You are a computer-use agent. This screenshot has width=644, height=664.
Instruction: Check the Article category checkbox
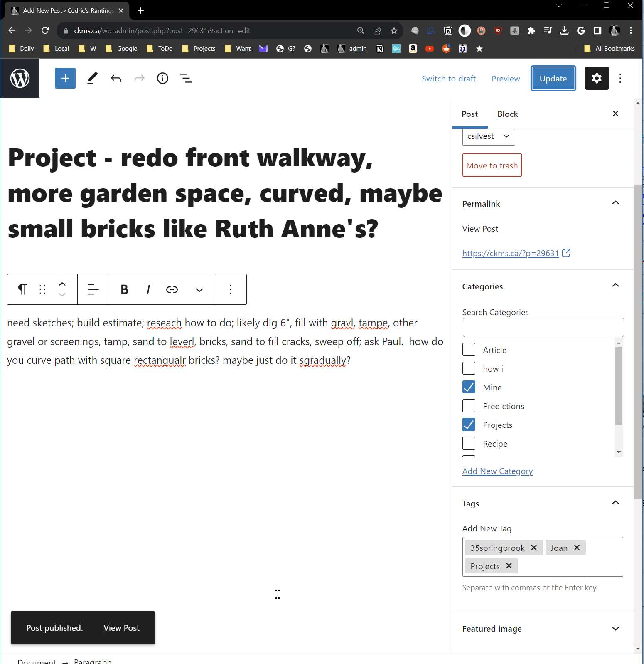(x=469, y=350)
